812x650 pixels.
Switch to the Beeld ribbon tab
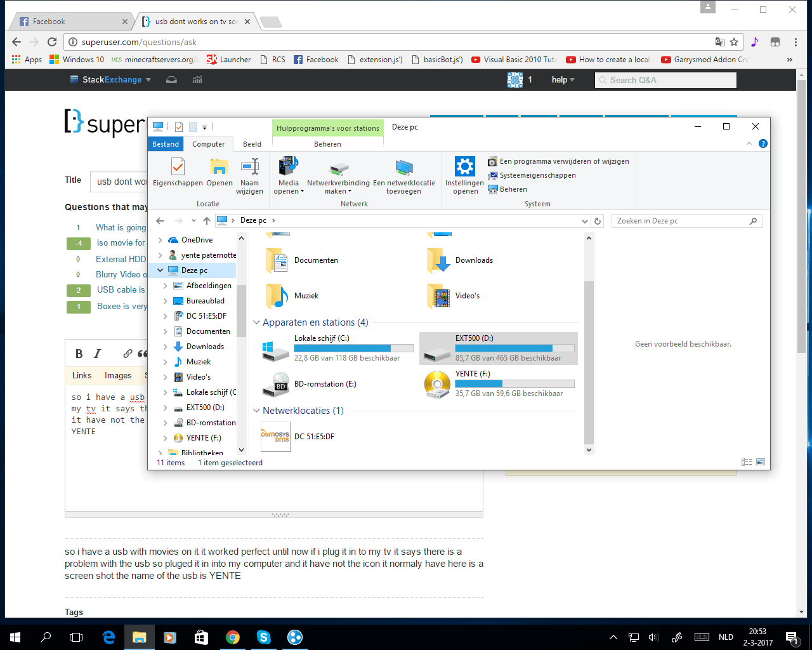tap(252, 144)
